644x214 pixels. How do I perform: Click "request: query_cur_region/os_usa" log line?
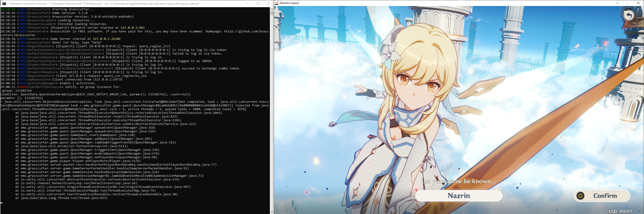click(73, 76)
